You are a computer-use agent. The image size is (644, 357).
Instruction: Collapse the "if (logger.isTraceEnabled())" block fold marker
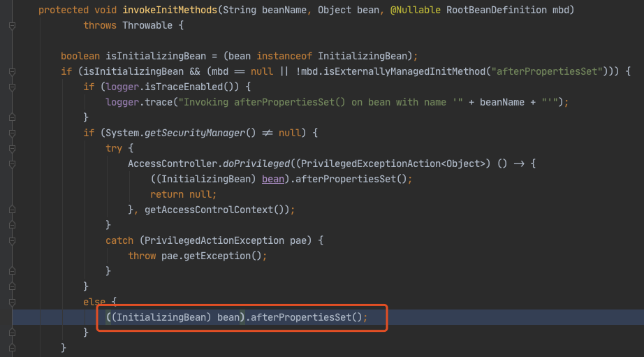(x=13, y=87)
